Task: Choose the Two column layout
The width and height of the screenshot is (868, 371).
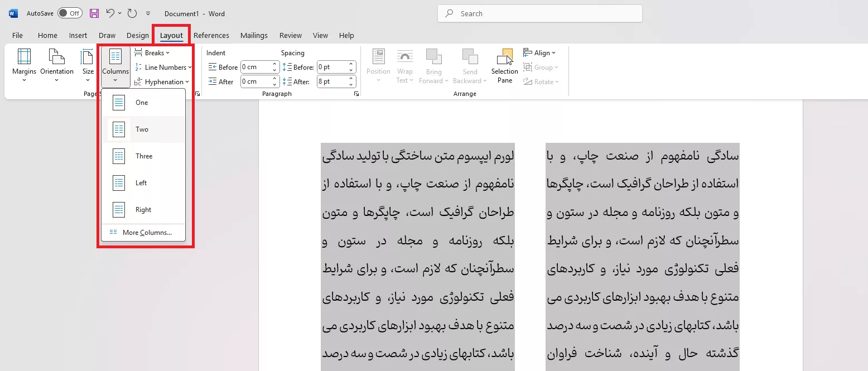Action: (x=143, y=129)
